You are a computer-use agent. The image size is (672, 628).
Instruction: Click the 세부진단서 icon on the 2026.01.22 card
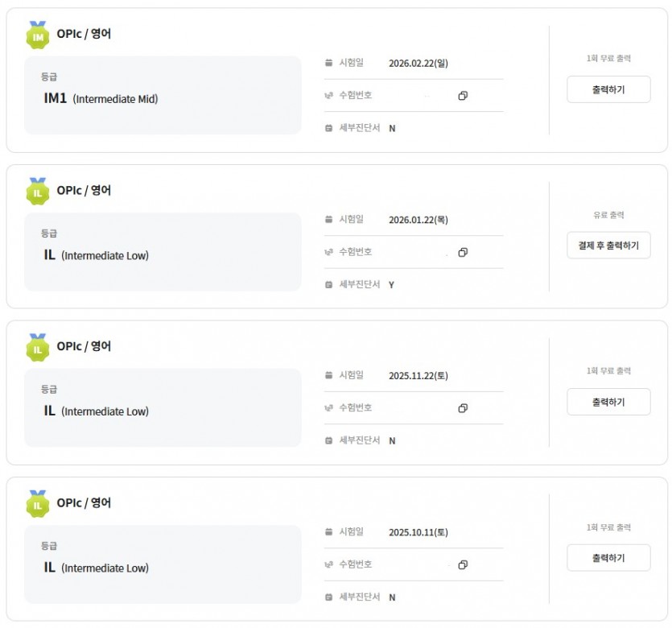328,284
